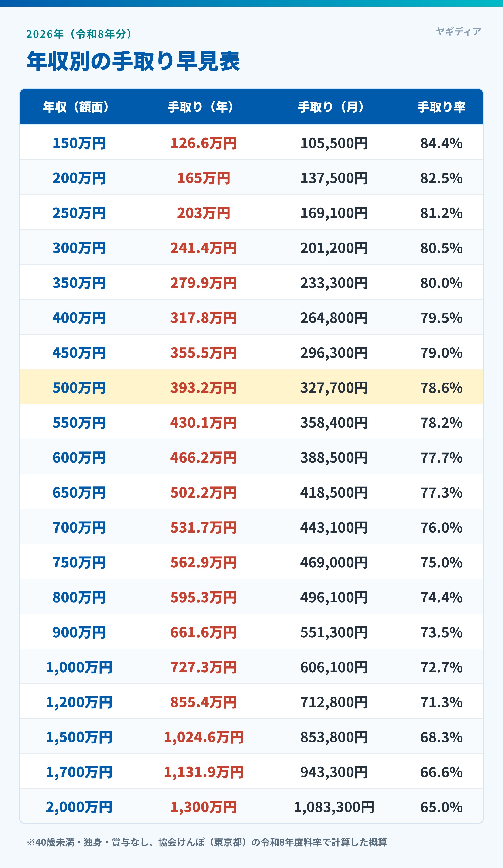
Task: Click the 1,000万円 income cell
Action: [79, 667]
